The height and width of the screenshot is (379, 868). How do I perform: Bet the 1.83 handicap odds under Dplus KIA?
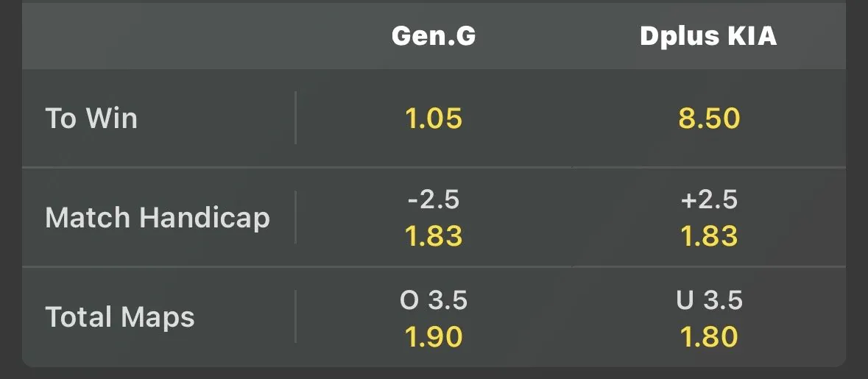point(709,236)
